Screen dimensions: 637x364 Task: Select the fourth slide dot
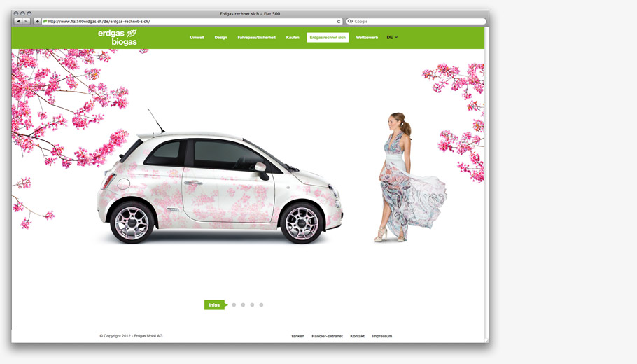point(261,304)
